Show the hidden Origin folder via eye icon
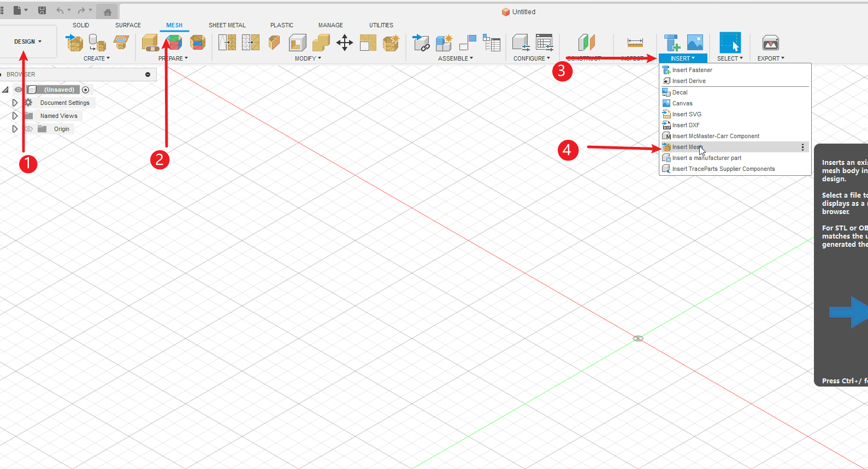Viewport: 868px width, 469px height. click(29, 129)
